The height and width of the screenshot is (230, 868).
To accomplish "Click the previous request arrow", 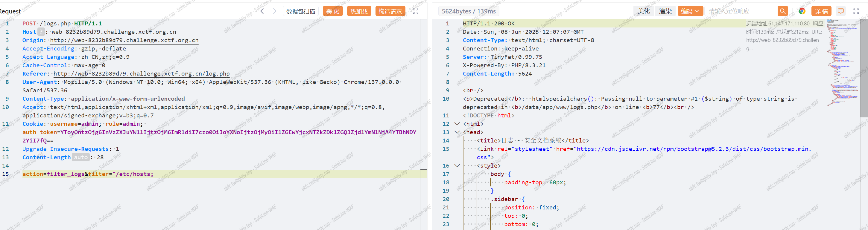I will pyautogui.click(x=262, y=11).
